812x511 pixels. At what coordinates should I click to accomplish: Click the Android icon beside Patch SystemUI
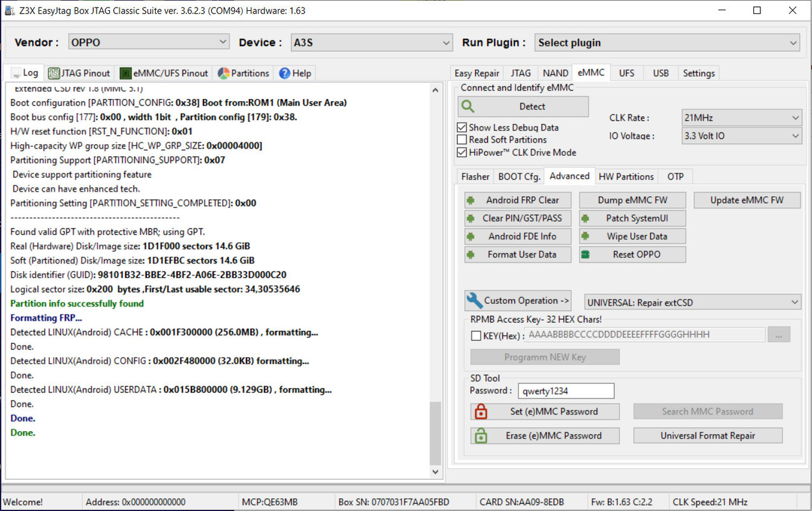tap(585, 218)
